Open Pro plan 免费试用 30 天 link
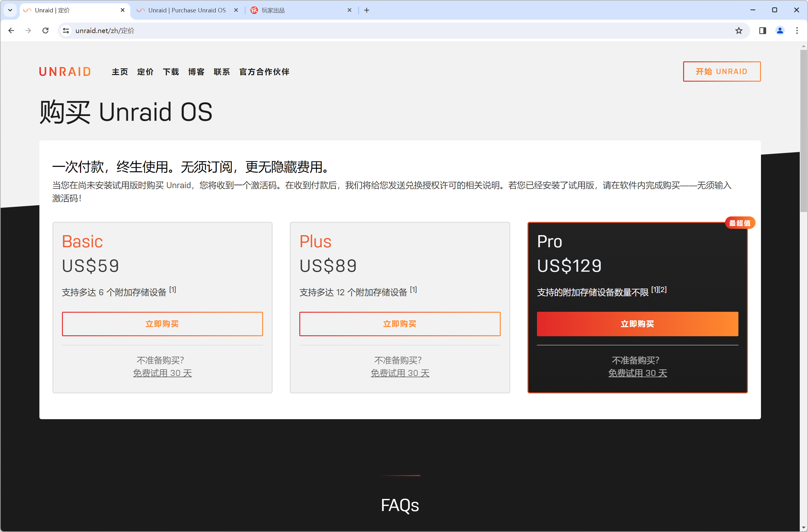The width and height of the screenshot is (808, 532). pyautogui.click(x=637, y=373)
